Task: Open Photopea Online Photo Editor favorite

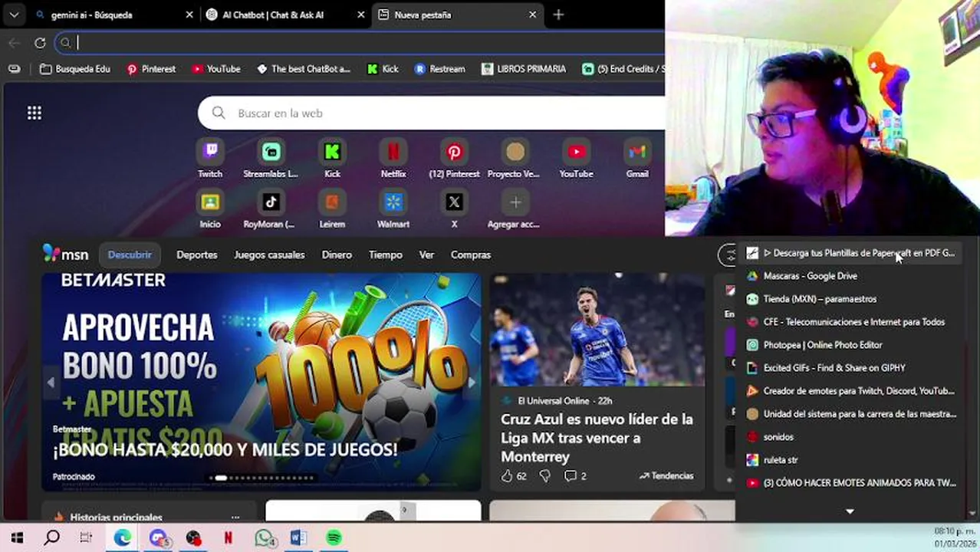Action: tap(851, 345)
